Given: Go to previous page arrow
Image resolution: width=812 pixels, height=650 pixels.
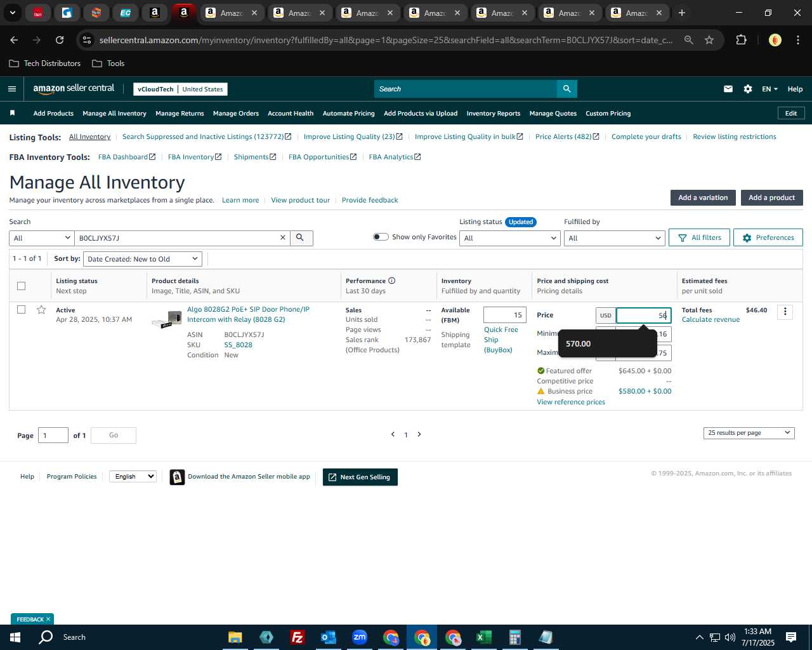Looking at the screenshot, I should 393,435.
